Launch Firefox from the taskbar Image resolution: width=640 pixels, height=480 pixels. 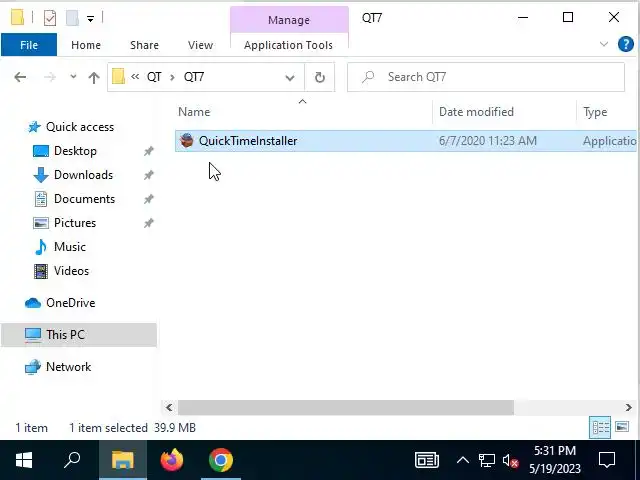(172, 460)
